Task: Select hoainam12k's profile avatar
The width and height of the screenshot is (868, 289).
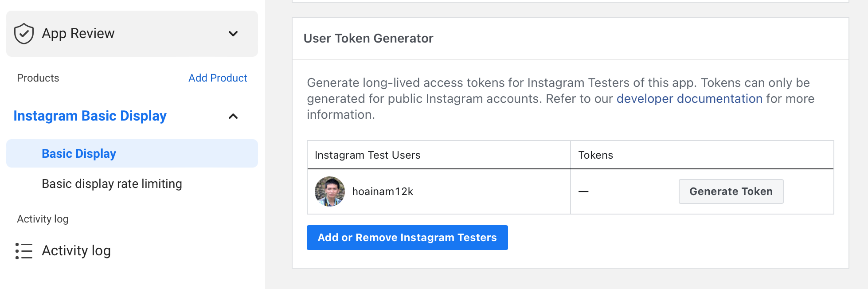Action: click(329, 191)
